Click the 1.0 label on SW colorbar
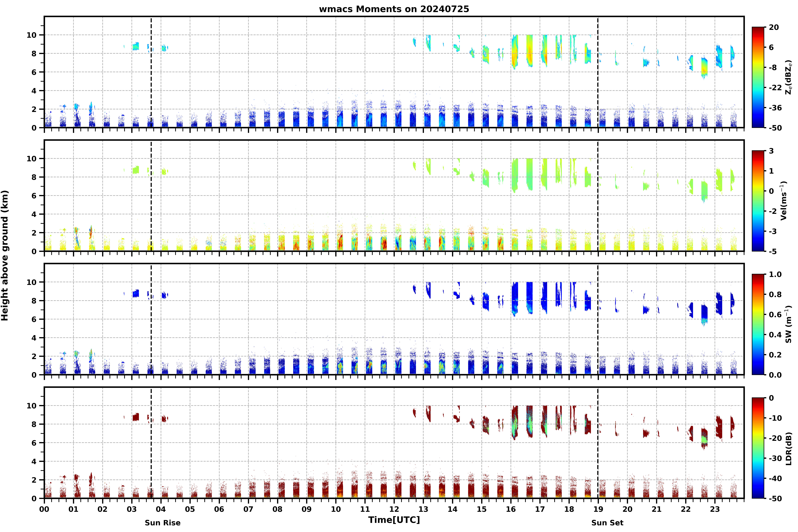 (x=775, y=274)
